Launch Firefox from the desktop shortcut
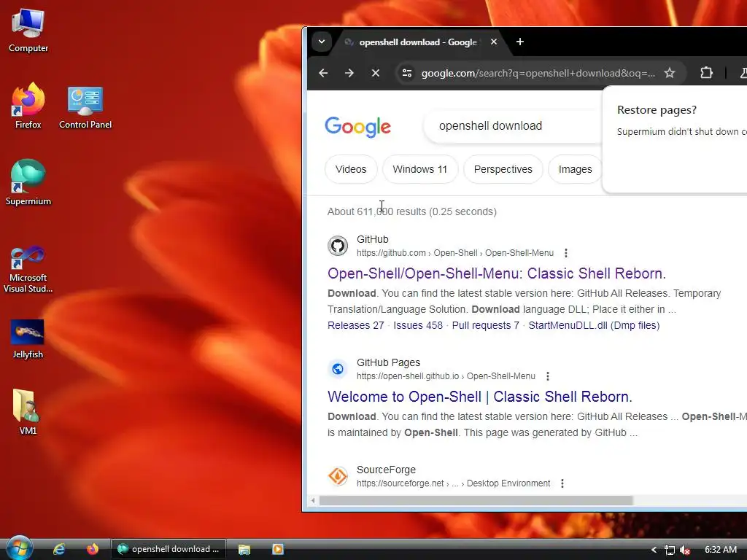This screenshot has height=560, width=747. click(x=28, y=106)
